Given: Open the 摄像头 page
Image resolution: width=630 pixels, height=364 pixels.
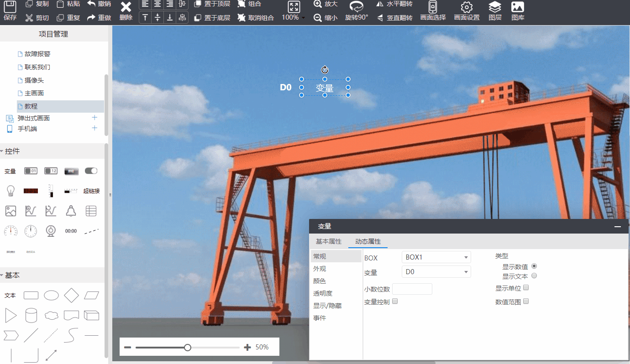Looking at the screenshot, I should [x=34, y=80].
